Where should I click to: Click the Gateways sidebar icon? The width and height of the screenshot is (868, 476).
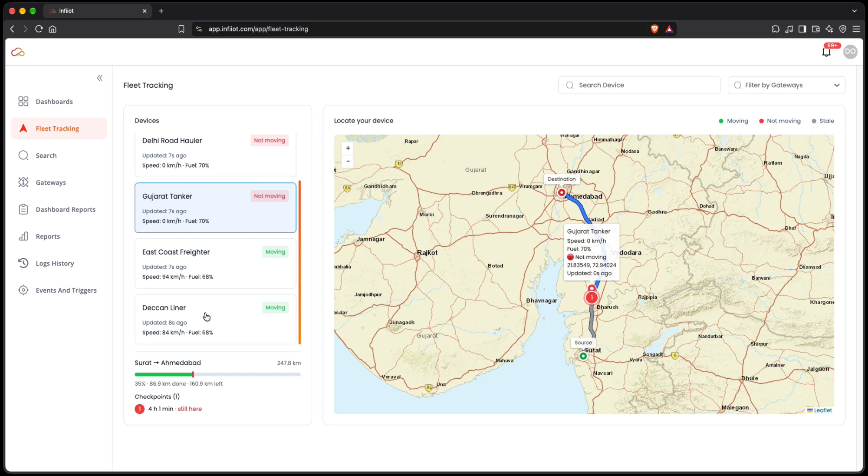click(x=23, y=182)
